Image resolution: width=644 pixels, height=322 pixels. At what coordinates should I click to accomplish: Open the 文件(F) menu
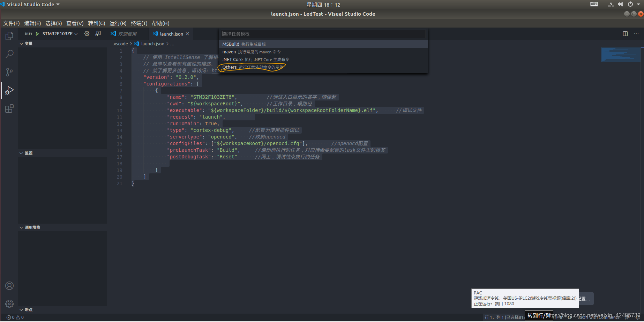coord(12,23)
